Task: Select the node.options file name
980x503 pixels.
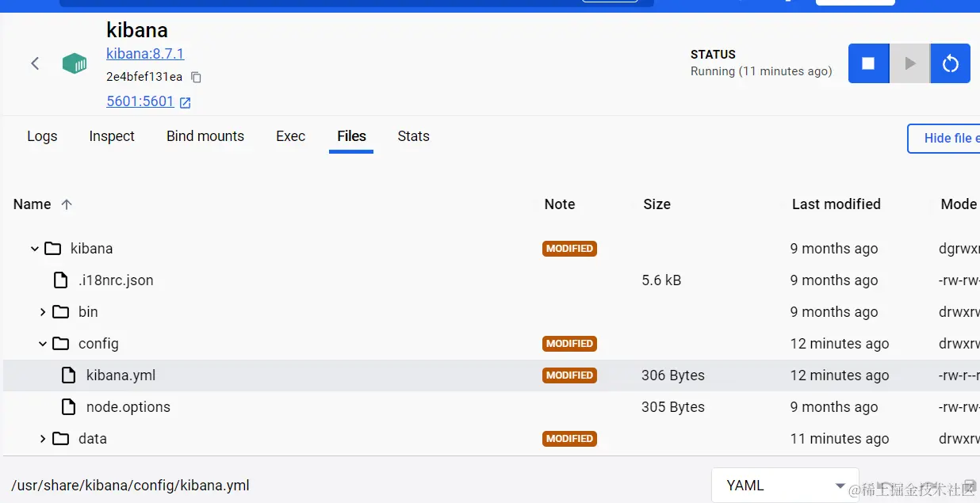Action: coord(128,407)
